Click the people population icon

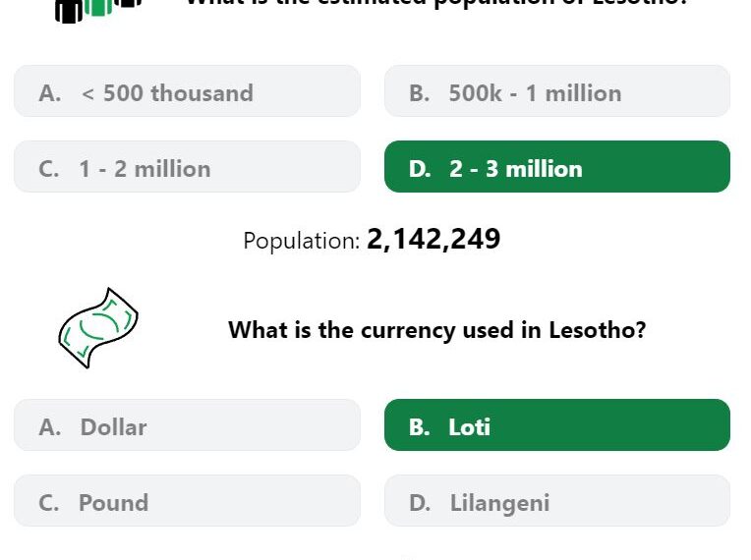98,10
